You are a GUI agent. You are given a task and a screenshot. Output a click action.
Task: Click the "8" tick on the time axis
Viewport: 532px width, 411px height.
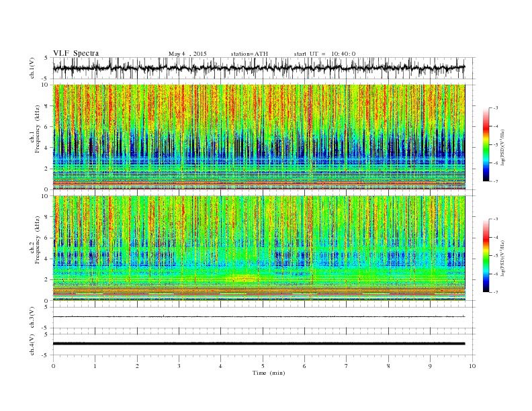(388, 366)
